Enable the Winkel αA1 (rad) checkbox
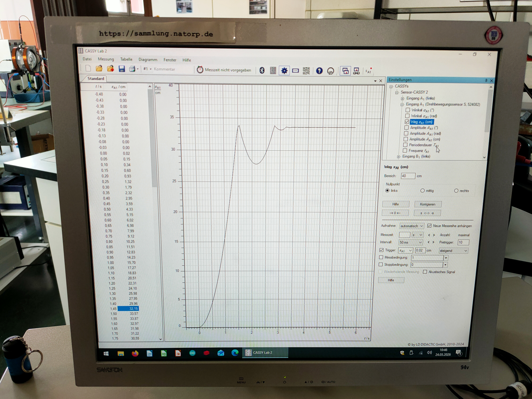This screenshot has height=399, width=532. tap(407, 116)
